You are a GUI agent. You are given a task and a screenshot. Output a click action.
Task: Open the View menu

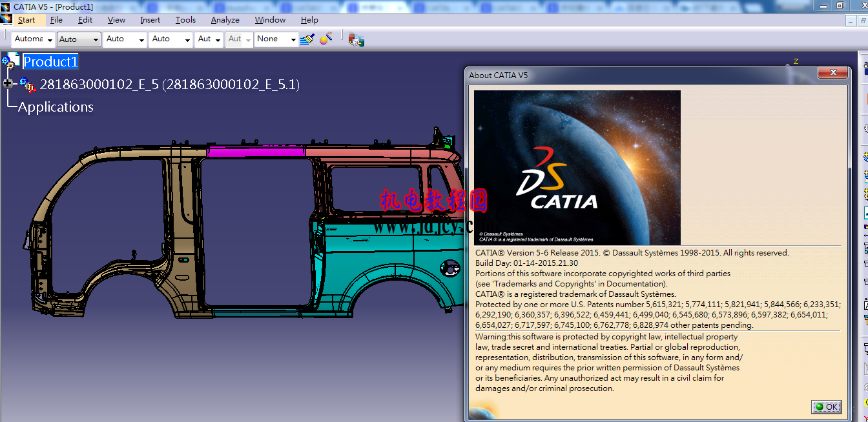(116, 20)
